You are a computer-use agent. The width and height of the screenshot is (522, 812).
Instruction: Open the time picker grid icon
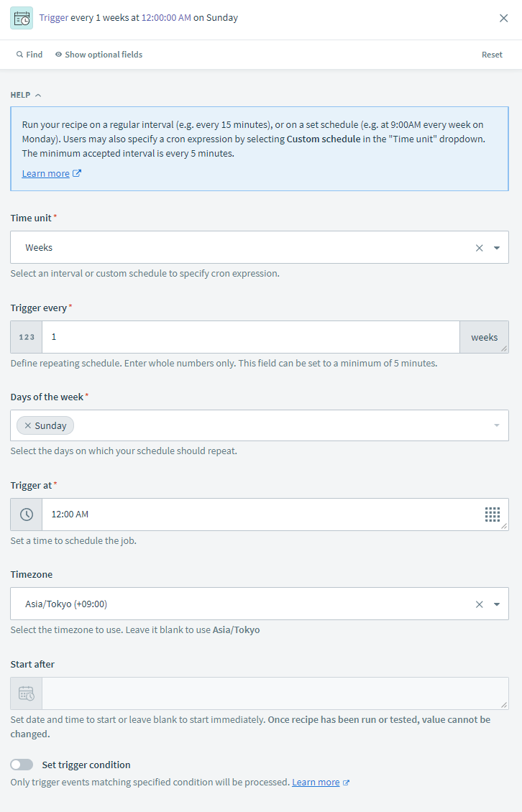[x=492, y=515]
